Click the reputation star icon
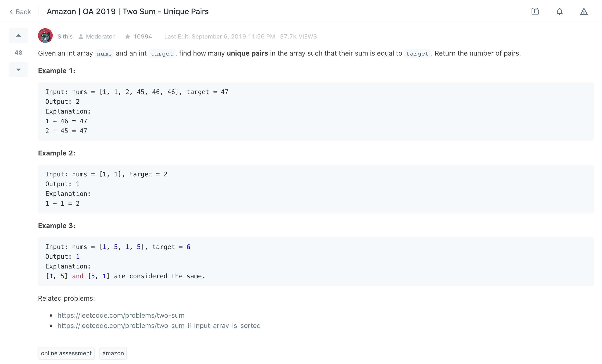 click(x=127, y=37)
